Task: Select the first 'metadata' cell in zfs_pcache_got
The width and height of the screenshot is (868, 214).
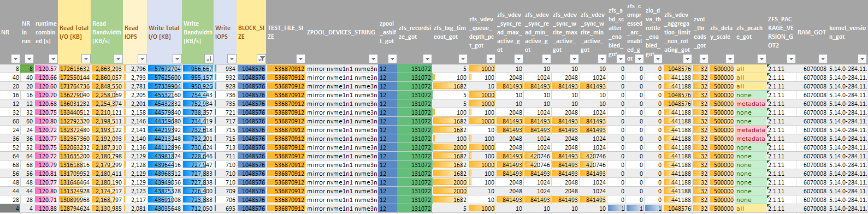Action: 751,104
